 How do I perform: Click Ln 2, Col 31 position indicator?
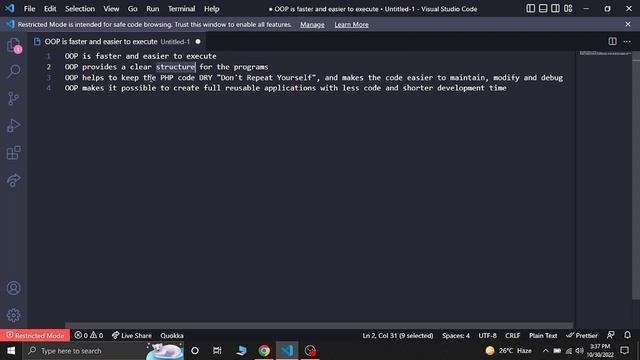point(398,336)
